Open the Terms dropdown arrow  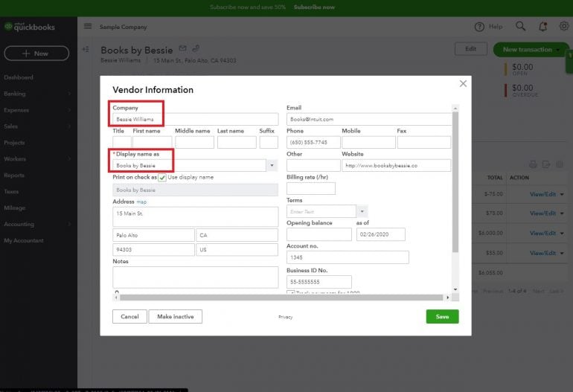pyautogui.click(x=362, y=211)
